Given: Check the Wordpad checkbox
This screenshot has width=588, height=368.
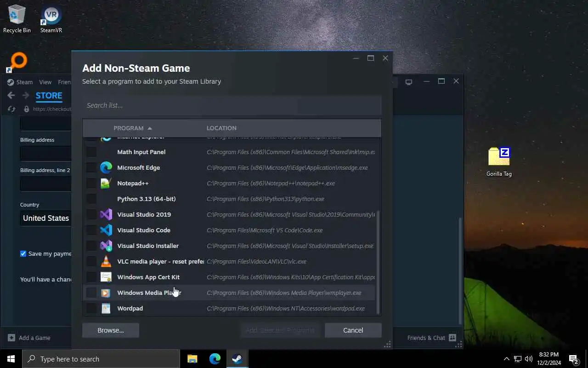Looking at the screenshot, I should [x=91, y=308].
